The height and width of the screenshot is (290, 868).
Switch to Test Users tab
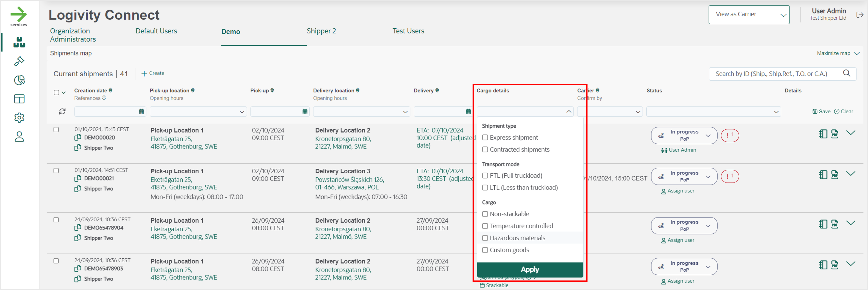pos(408,31)
